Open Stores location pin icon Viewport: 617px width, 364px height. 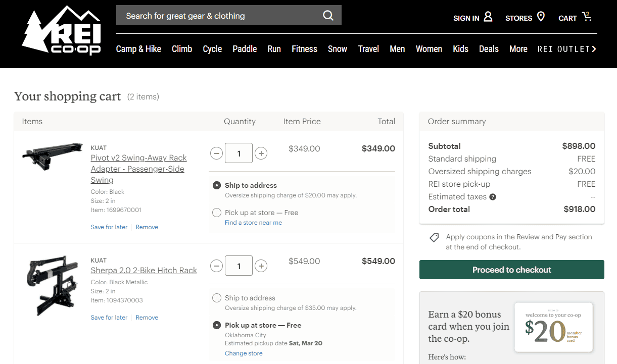coord(541,17)
